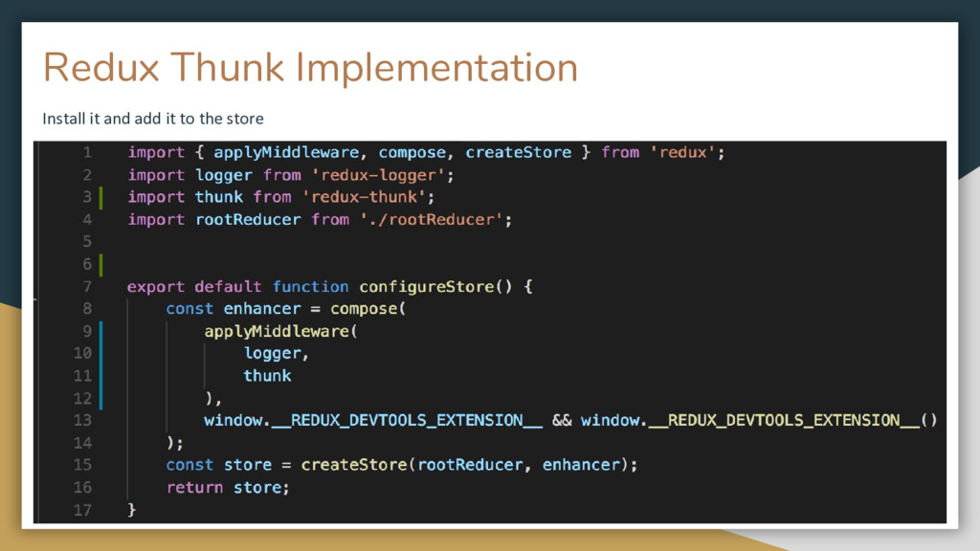Click line number 3 in the gutter
Screen dimensions: 980x551
click(x=87, y=197)
